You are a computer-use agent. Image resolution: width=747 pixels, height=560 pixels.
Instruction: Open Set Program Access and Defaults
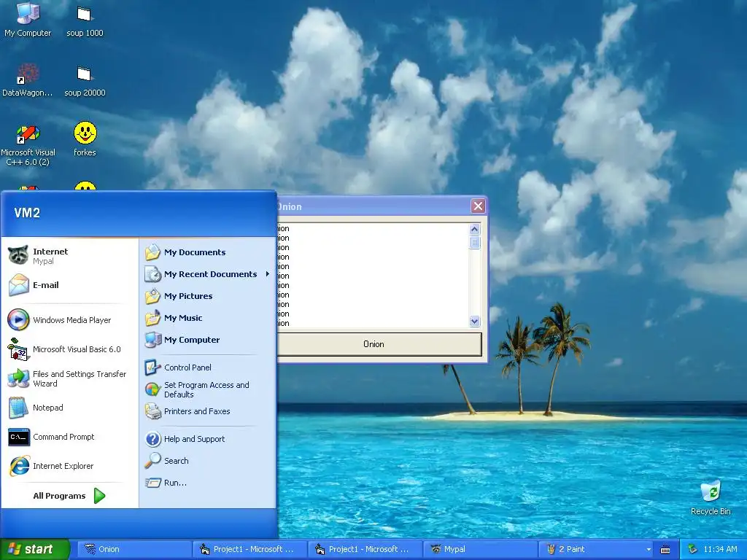click(208, 389)
